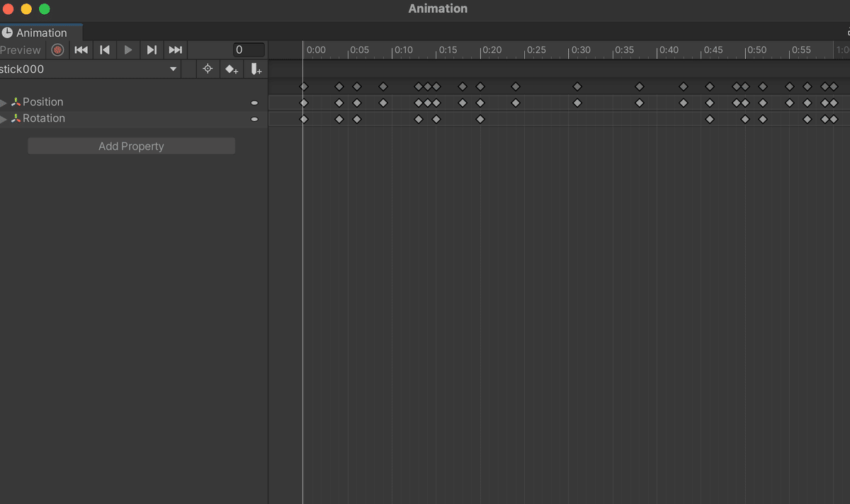Step to the next keyframe
850x504 pixels.
coord(152,50)
